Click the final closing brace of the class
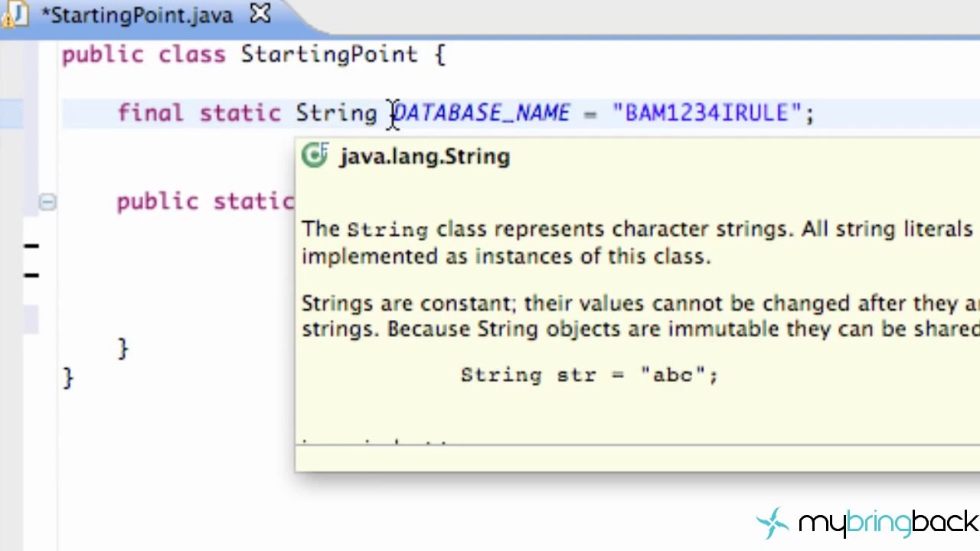This screenshot has width=980, height=551. [x=68, y=377]
